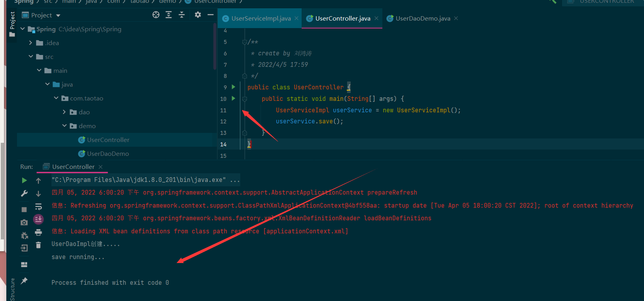Toggle soft-wrap in Run console
The image size is (644, 301).
tap(38, 206)
